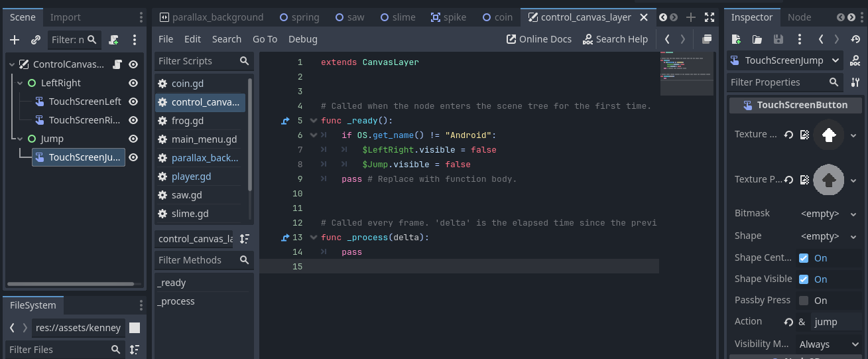
Task: Select player.gd in the script list
Action: [x=191, y=177]
